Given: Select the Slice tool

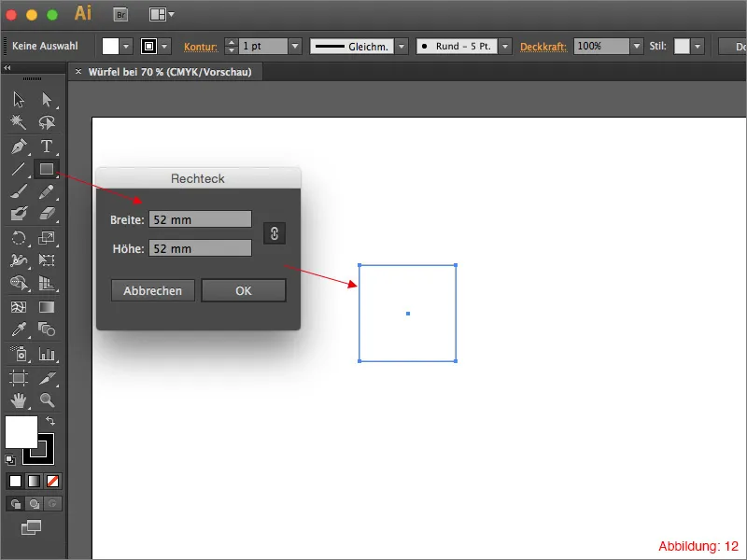Looking at the screenshot, I should [x=46, y=378].
